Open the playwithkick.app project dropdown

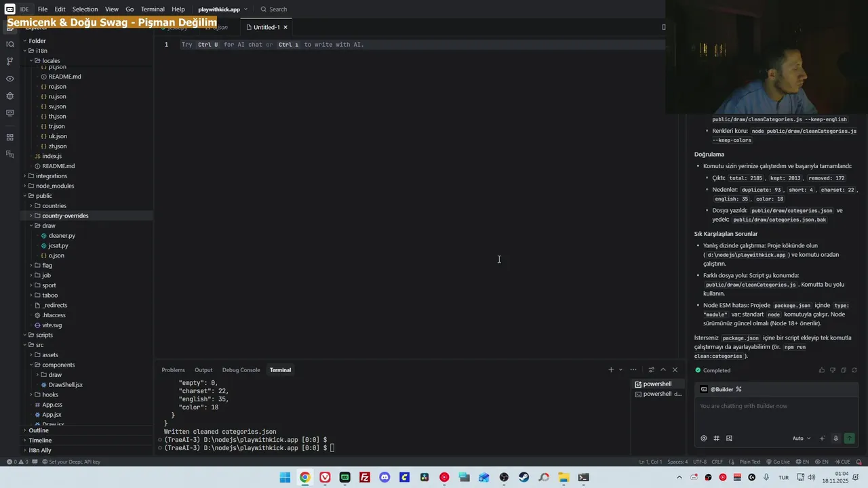[223, 9]
